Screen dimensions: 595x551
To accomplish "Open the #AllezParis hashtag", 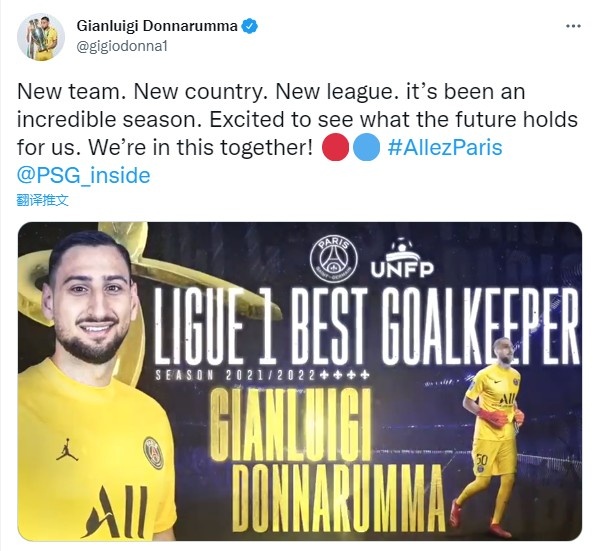I will click(x=445, y=147).
